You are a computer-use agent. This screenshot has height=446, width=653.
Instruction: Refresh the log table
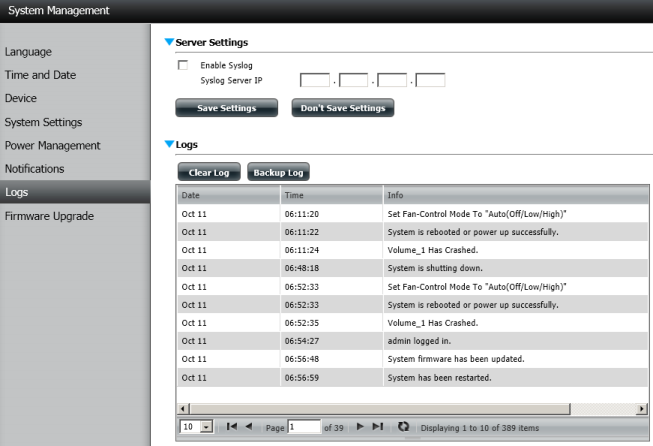[x=403, y=426]
